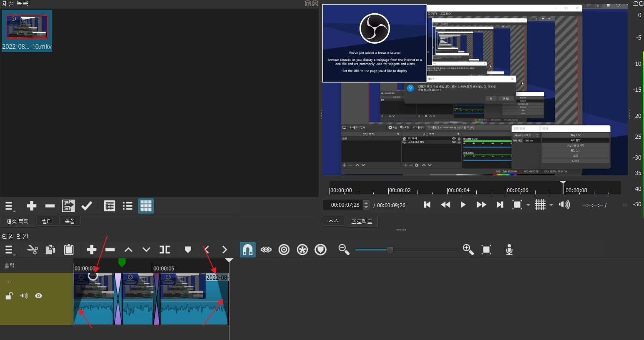
Task: Lock the video track
Action: (9, 296)
